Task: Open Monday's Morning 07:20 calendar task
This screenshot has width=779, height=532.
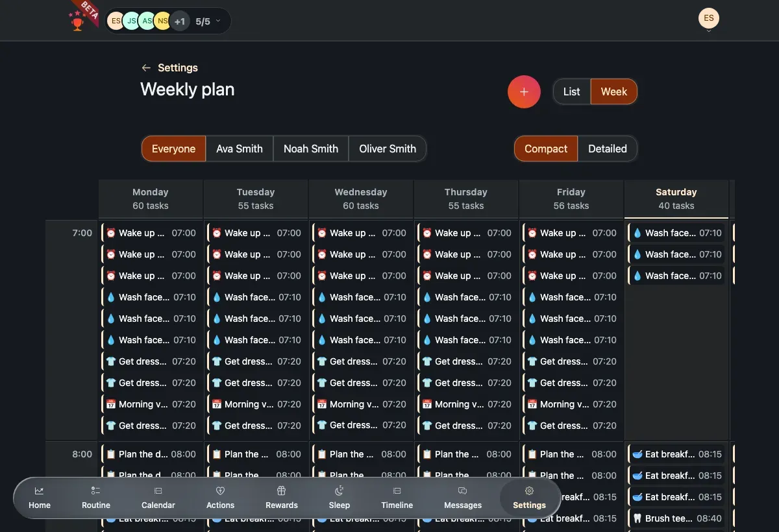Action: point(151,404)
